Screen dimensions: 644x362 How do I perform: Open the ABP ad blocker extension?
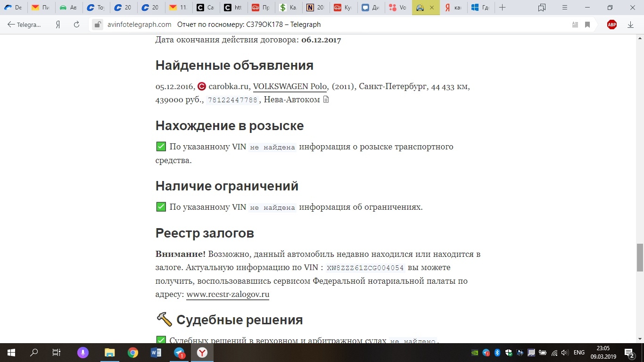(612, 25)
